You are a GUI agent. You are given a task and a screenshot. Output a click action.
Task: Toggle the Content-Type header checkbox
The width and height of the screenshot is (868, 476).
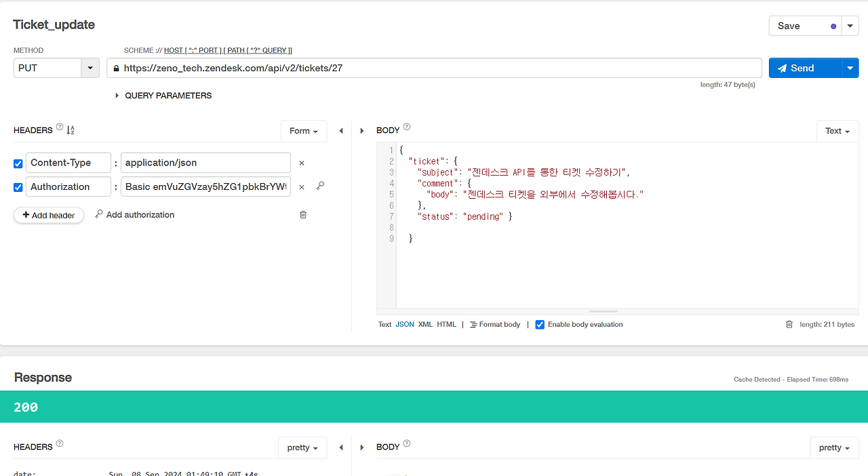point(18,163)
